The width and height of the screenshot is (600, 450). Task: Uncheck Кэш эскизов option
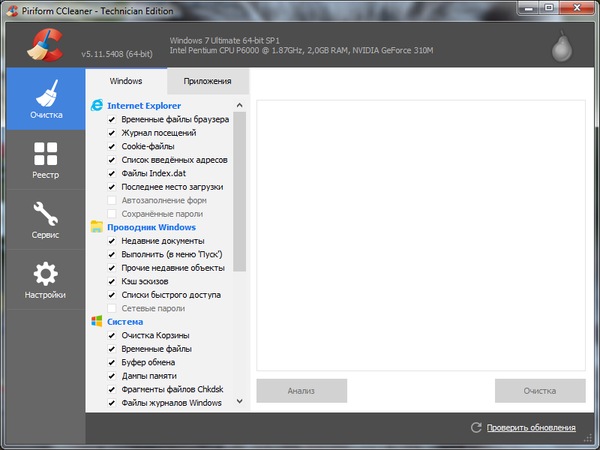point(112,281)
